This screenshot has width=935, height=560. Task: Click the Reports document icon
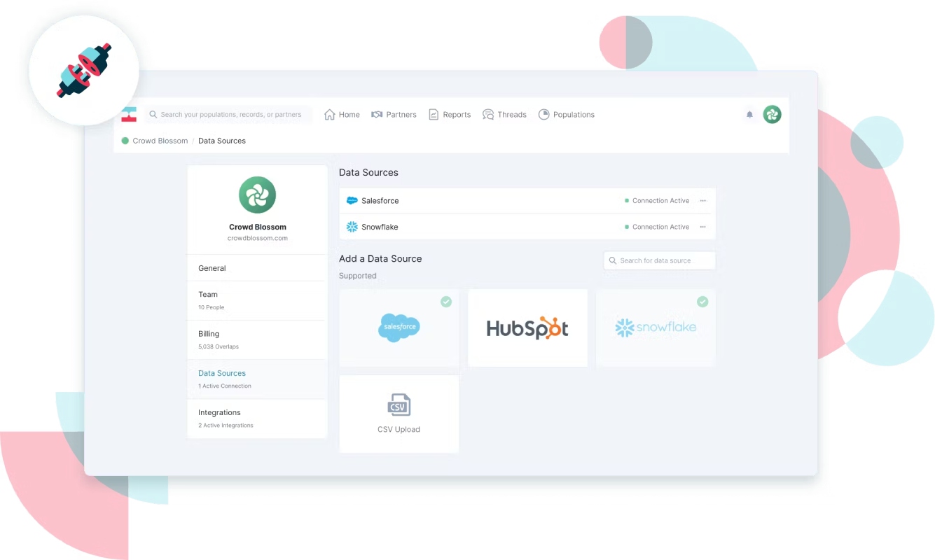434,115
